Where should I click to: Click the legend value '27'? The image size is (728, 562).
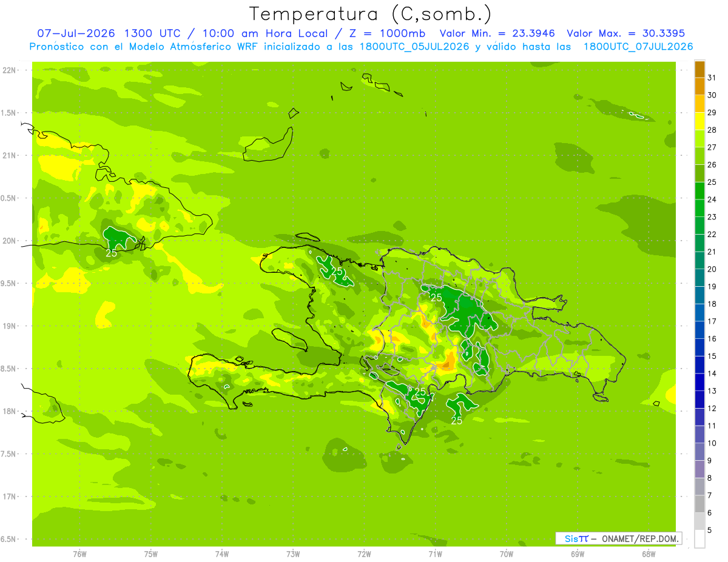[712, 147]
